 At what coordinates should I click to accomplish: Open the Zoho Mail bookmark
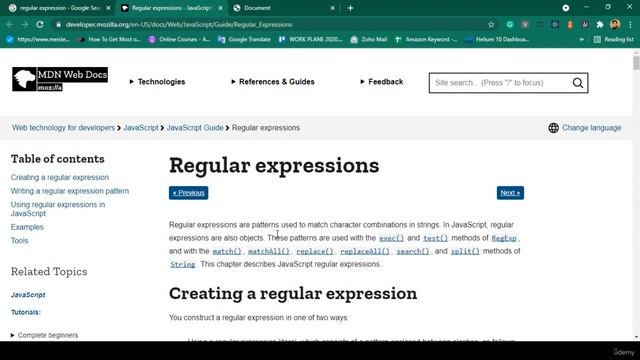tap(369, 39)
